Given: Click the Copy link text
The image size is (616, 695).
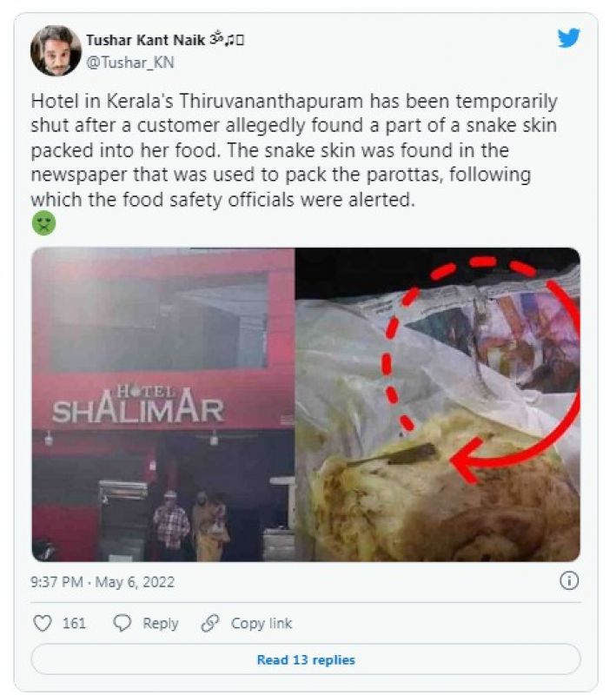Looking at the screenshot, I should point(262,623).
